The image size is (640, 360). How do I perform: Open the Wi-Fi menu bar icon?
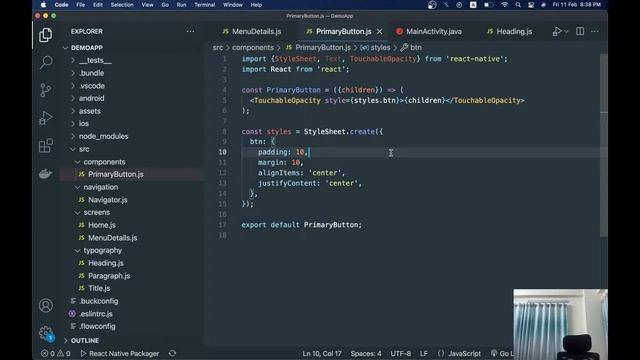point(505,5)
